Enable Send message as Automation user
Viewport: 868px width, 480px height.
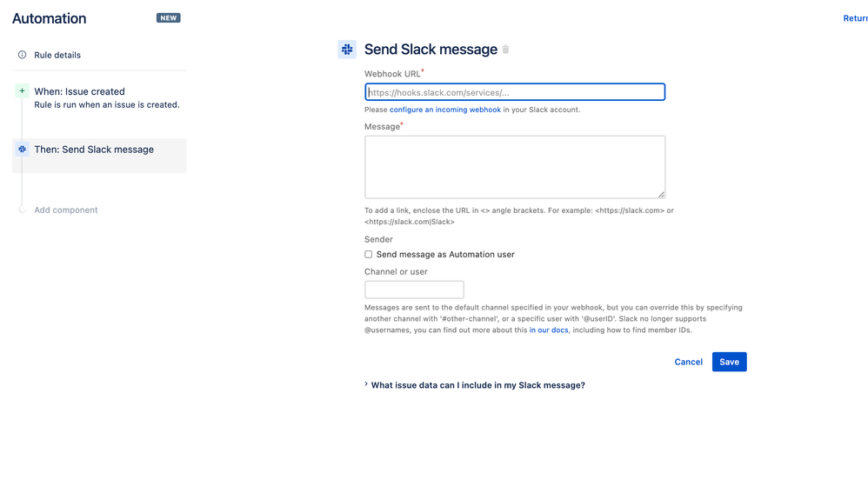click(x=368, y=254)
